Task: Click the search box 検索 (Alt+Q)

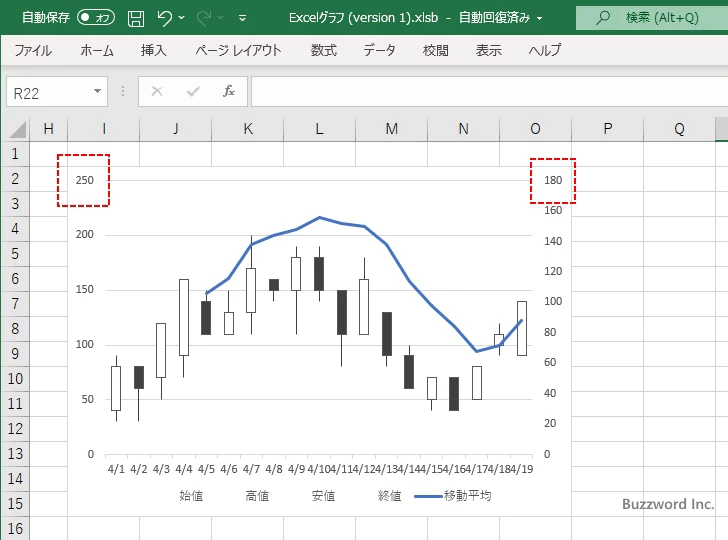Action: coord(652,18)
